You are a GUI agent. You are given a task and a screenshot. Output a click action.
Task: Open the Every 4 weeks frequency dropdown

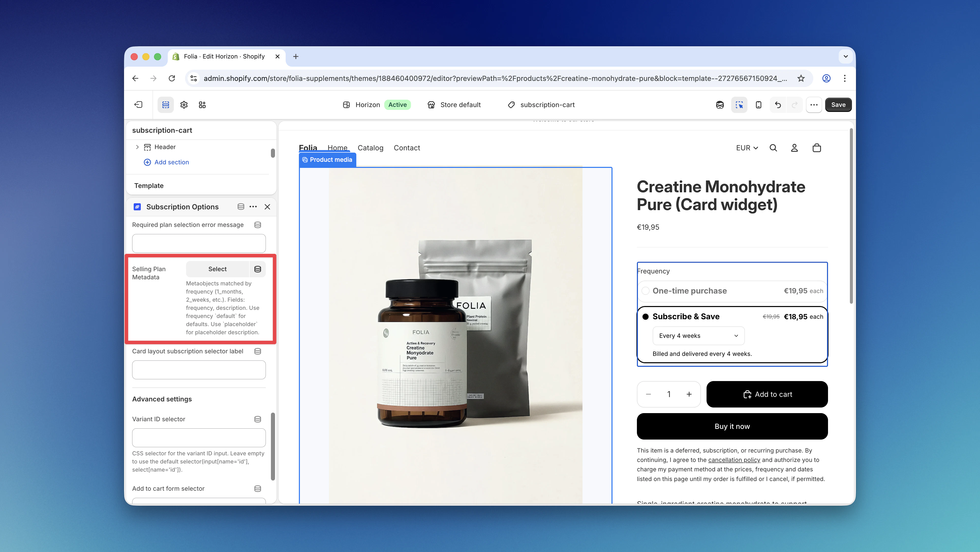point(698,336)
